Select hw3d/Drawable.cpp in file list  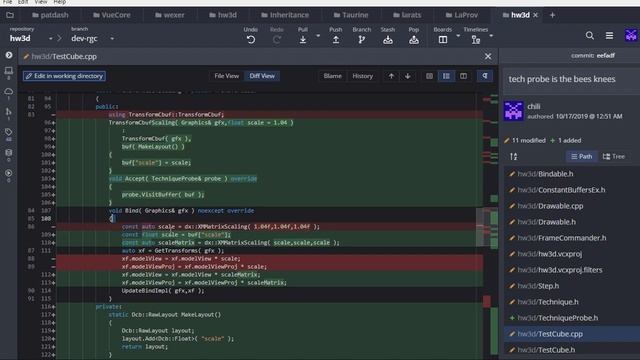click(x=571, y=206)
